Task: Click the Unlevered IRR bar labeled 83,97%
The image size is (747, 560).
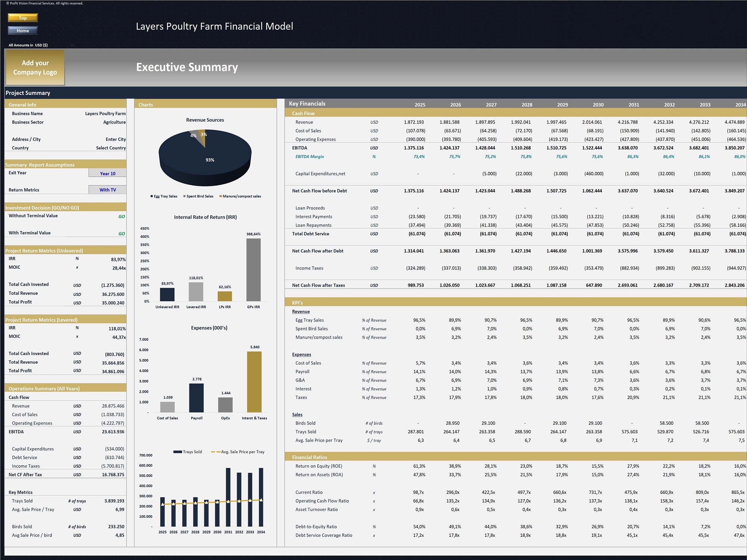Action: pyautogui.click(x=167, y=295)
